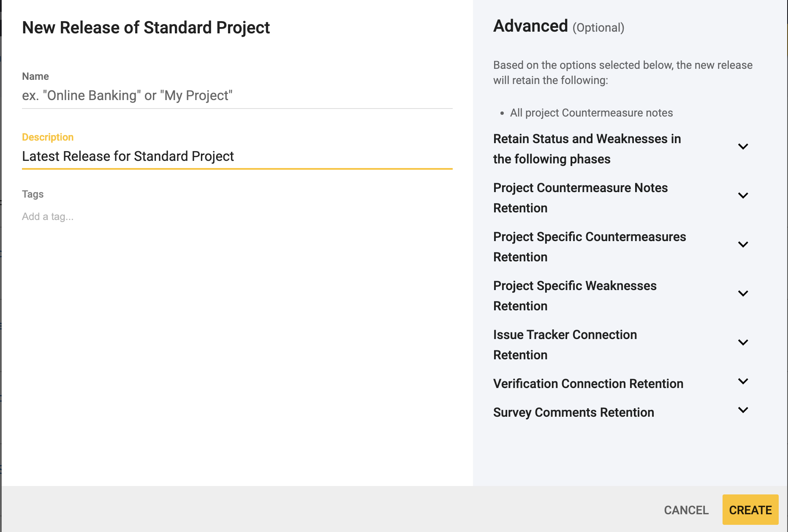
Task: Open the Verification Connection Retention section title
Action: [x=588, y=384]
